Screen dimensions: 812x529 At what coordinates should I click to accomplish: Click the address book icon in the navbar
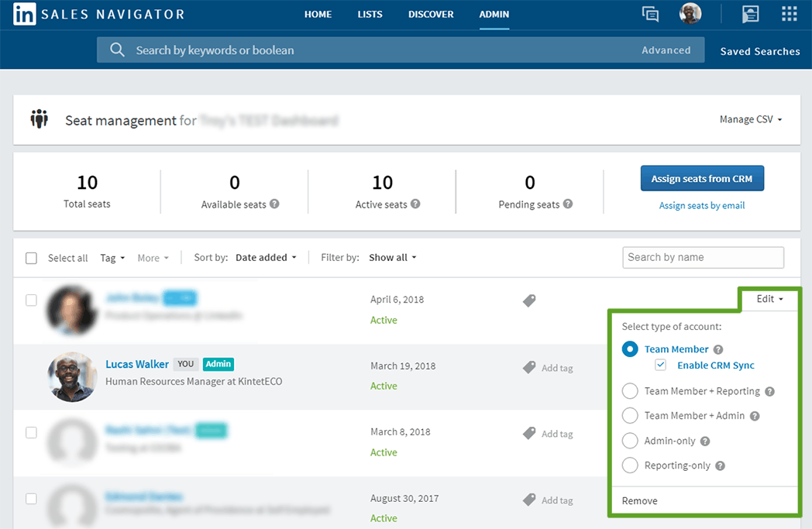coord(749,13)
